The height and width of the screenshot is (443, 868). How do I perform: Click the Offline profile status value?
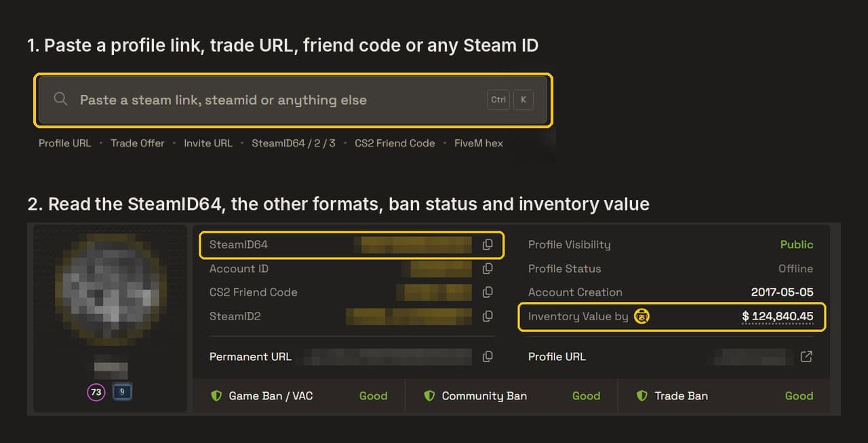click(796, 269)
